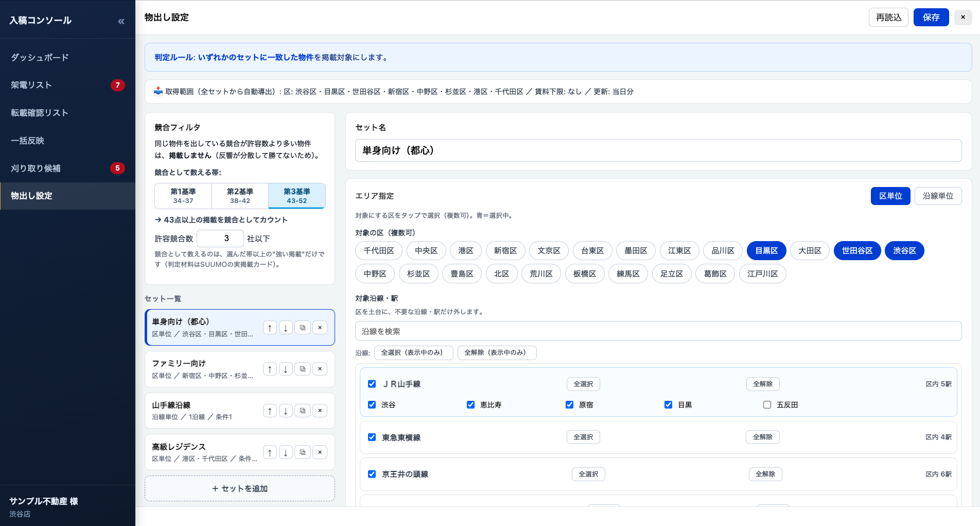Click 全選択(表示中のみ) for lines
Viewport: 980px width, 526px height.
[x=413, y=353]
